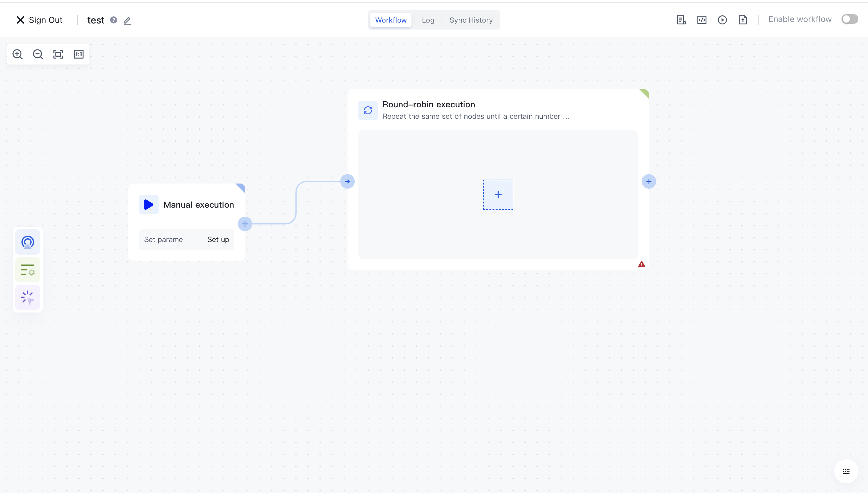
Task: Open the purple action nodes palette
Action: (x=28, y=298)
